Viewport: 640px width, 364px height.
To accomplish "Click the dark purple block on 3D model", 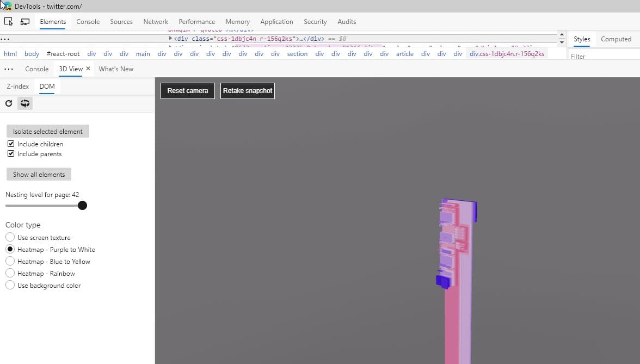I will pyautogui.click(x=443, y=282).
